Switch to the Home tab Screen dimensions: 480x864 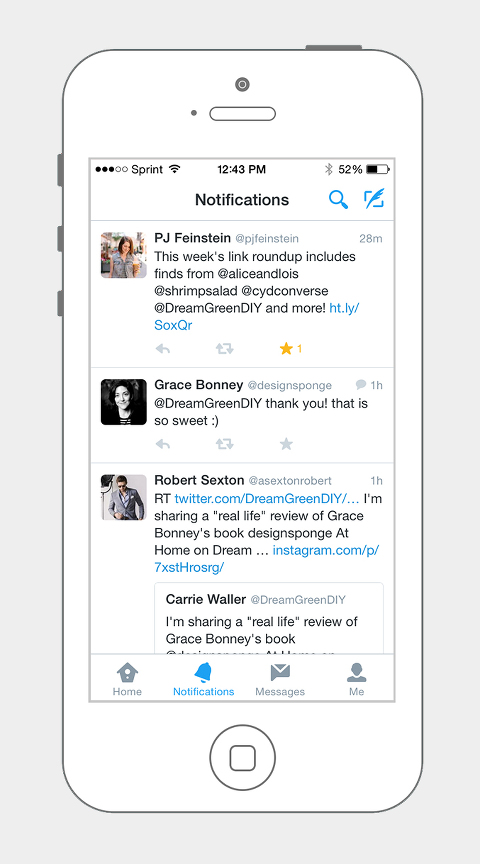tap(127, 679)
